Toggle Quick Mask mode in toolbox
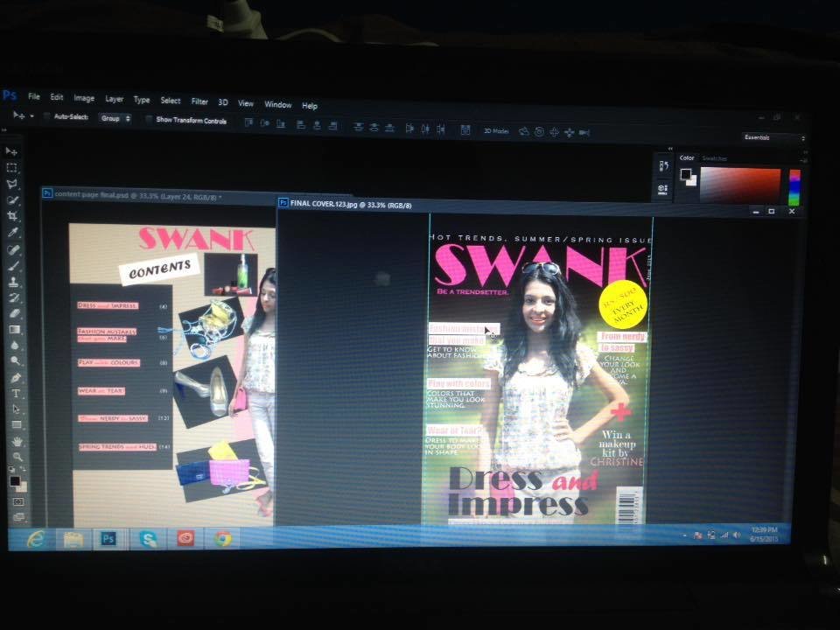 pos(18,502)
